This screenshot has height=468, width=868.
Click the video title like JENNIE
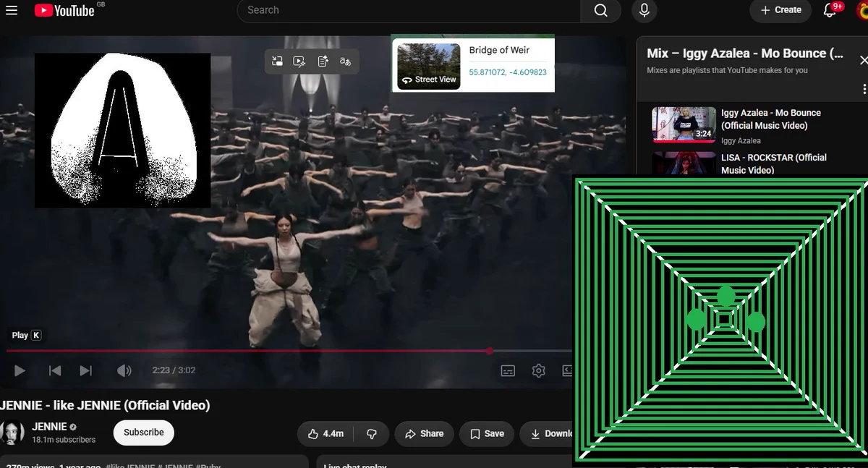click(x=105, y=405)
